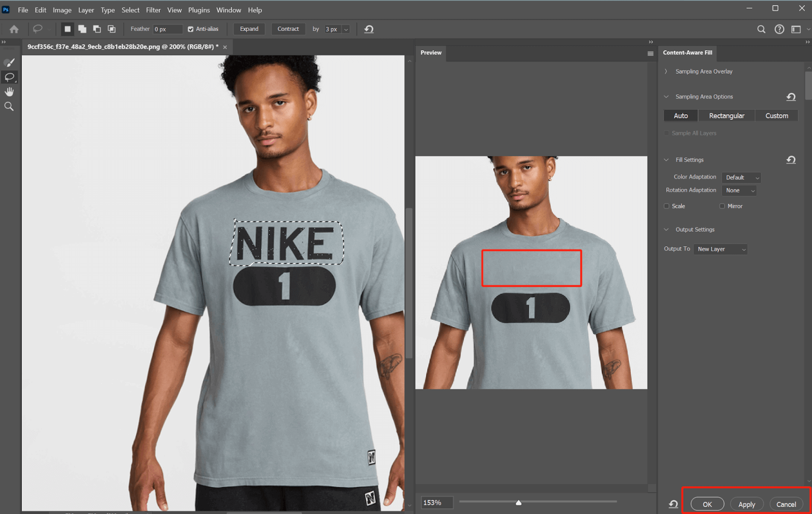This screenshot has width=812, height=514.
Task: Open the Select menu
Action: [x=130, y=10]
